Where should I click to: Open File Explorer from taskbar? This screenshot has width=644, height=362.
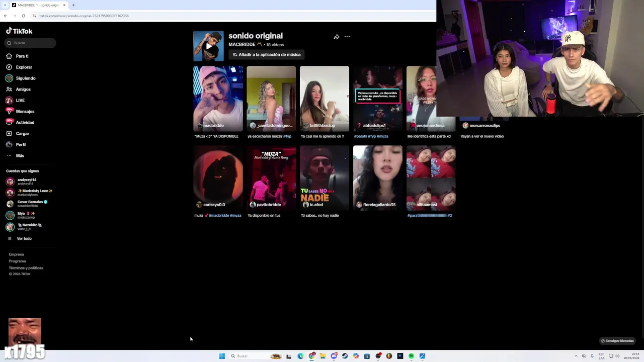(x=323, y=356)
